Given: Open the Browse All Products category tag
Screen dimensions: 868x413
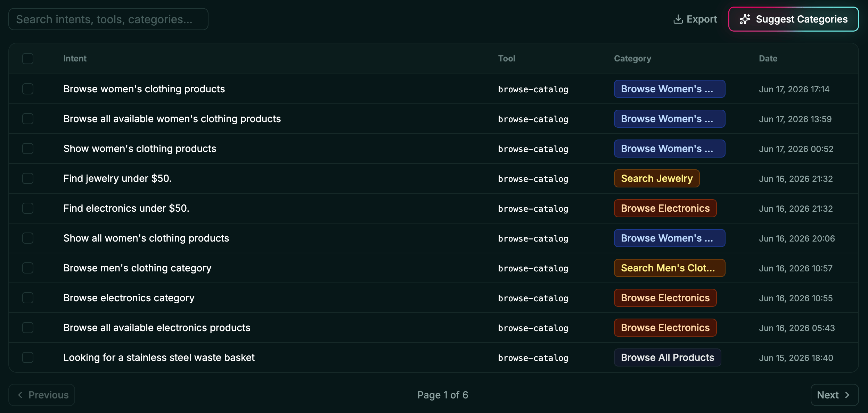Looking at the screenshot, I should pos(667,357).
